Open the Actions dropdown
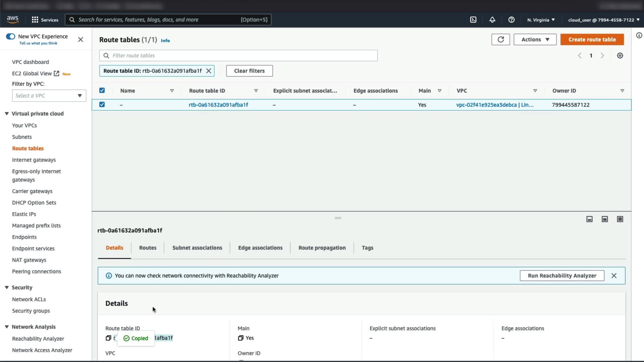Image resolution: width=644 pixels, height=362 pixels. (x=535, y=40)
